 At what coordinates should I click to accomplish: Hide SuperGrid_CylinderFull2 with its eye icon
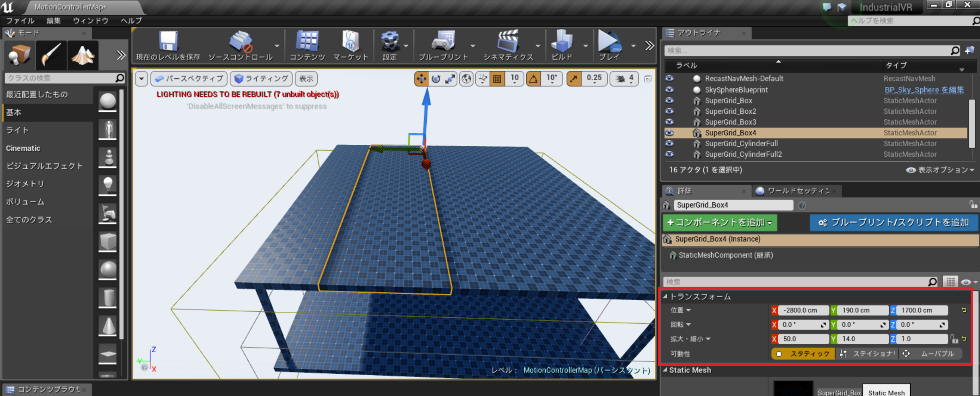point(670,154)
